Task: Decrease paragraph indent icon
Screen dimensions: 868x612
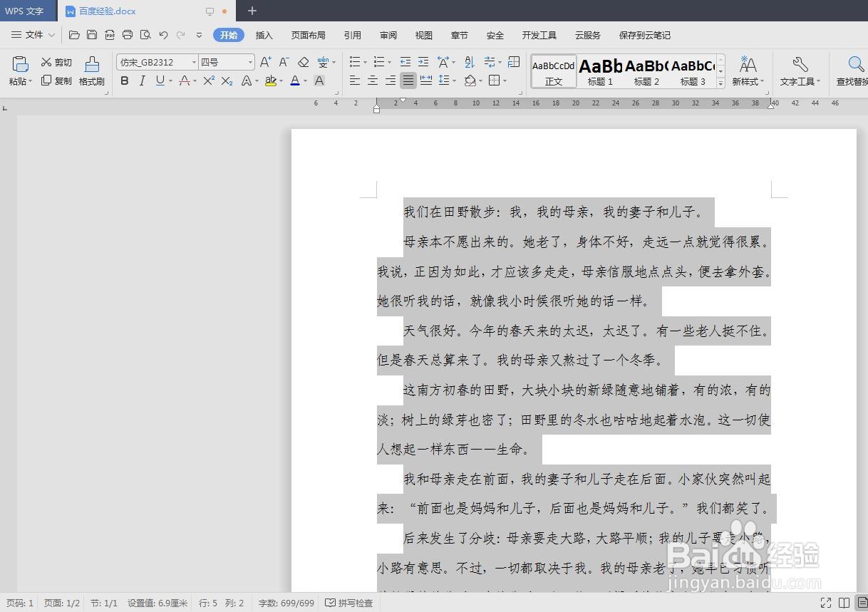Action: [x=405, y=62]
